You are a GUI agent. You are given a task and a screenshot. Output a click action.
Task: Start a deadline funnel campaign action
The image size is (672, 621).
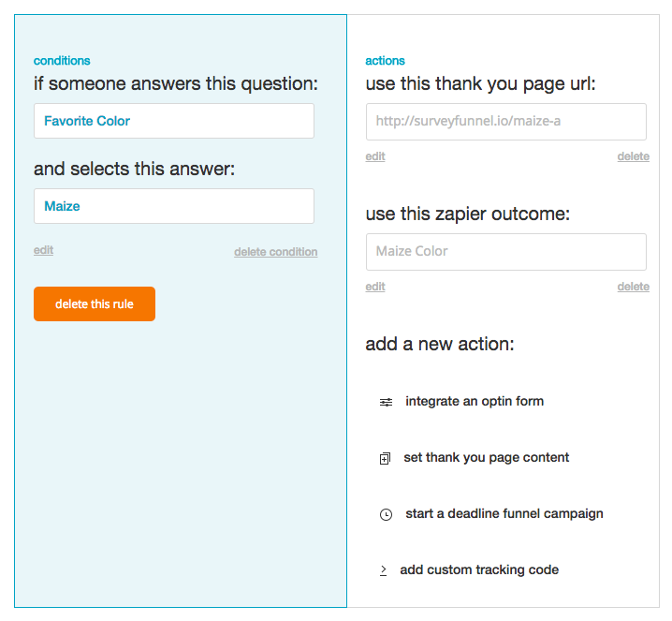coord(504,513)
